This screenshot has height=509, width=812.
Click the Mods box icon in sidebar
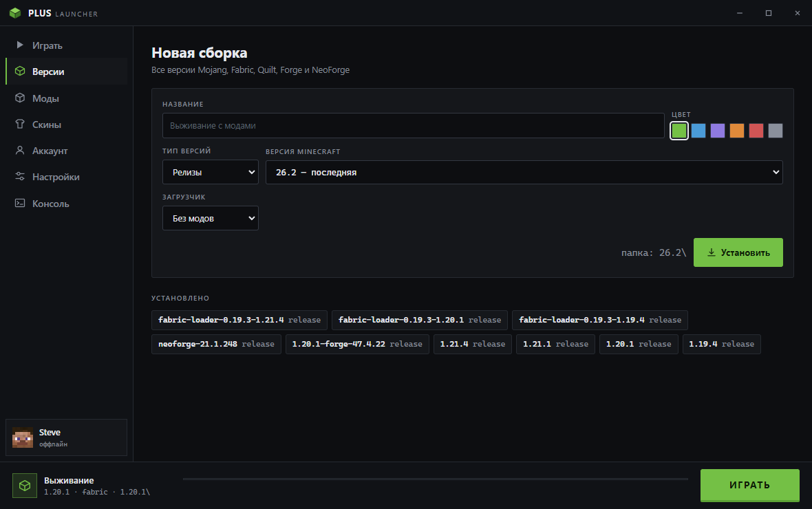(20, 98)
